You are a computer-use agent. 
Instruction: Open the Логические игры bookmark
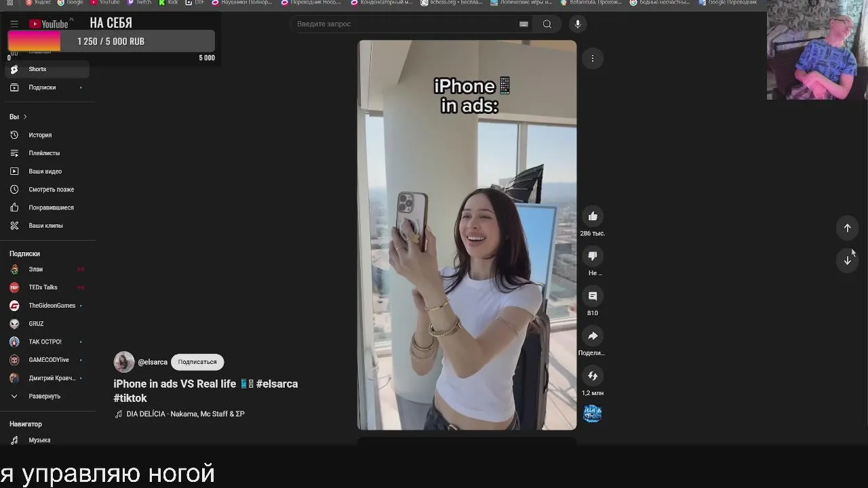521,3
